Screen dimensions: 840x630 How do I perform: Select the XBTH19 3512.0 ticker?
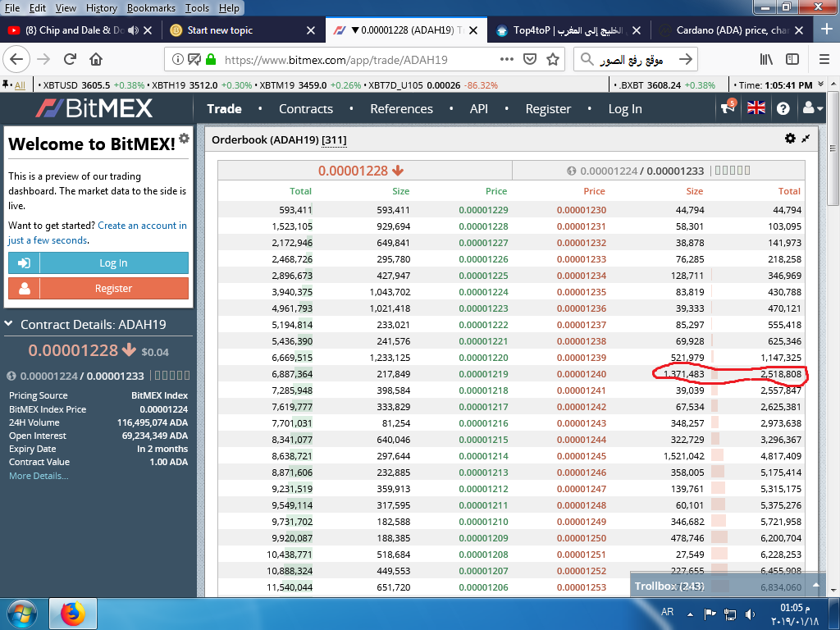202,85
